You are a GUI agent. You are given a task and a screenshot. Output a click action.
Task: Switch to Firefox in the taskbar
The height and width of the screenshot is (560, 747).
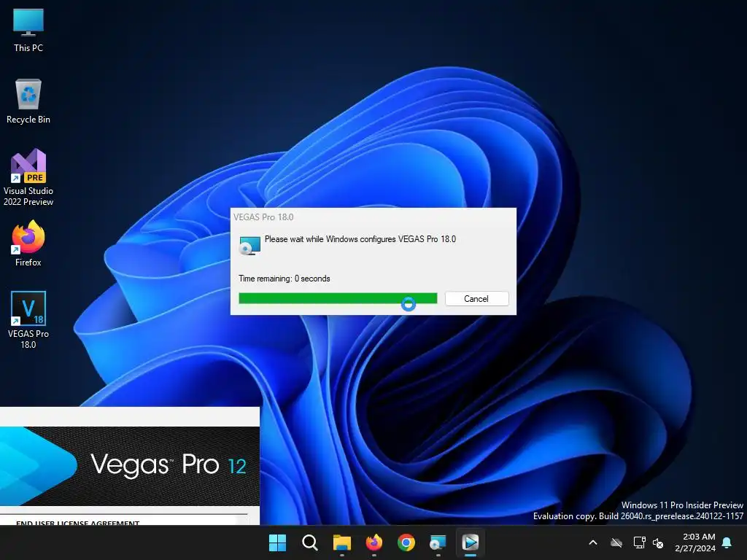point(374,542)
